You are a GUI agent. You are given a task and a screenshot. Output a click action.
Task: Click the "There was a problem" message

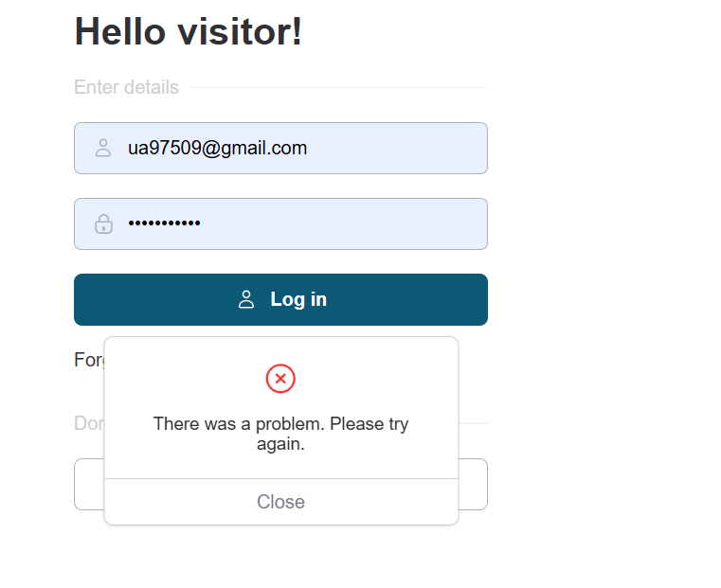[x=280, y=424]
